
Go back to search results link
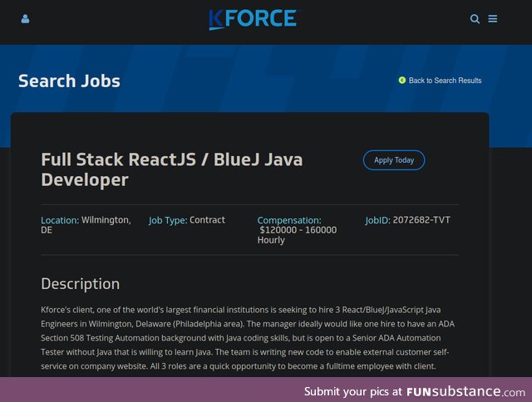point(445,81)
